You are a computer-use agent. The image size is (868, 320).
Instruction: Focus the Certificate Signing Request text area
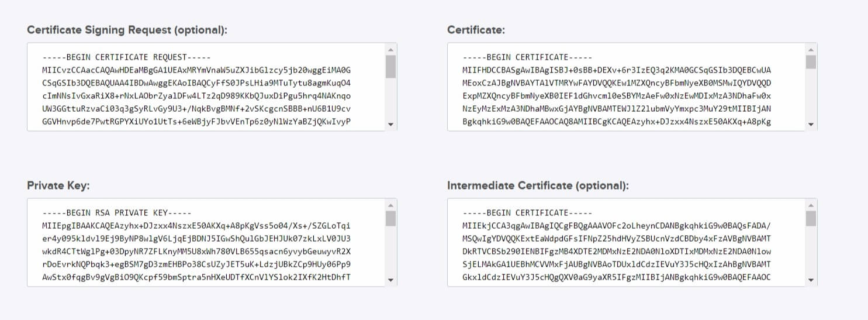pos(206,87)
